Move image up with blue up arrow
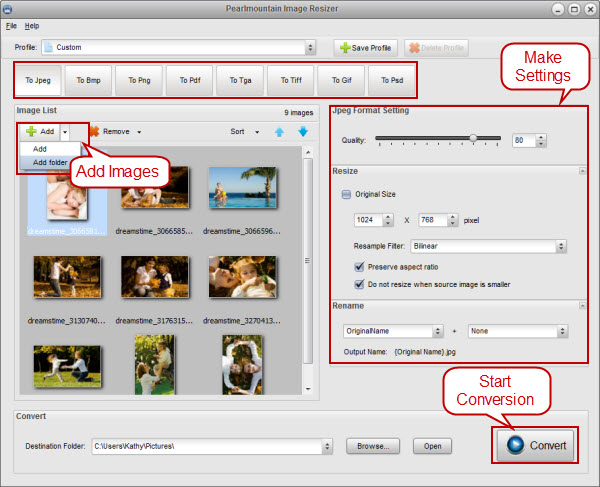The height and width of the screenshot is (487, 600). click(x=280, y=131)
